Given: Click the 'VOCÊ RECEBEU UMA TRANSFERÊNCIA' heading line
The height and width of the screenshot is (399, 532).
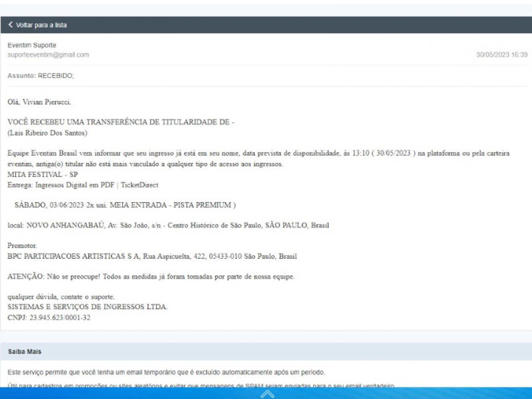Looking at the screenshot, I should coord(121,122).
